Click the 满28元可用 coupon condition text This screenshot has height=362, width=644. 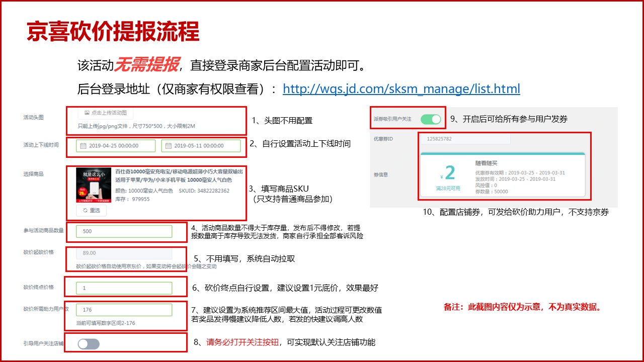[x=447, y=188]
